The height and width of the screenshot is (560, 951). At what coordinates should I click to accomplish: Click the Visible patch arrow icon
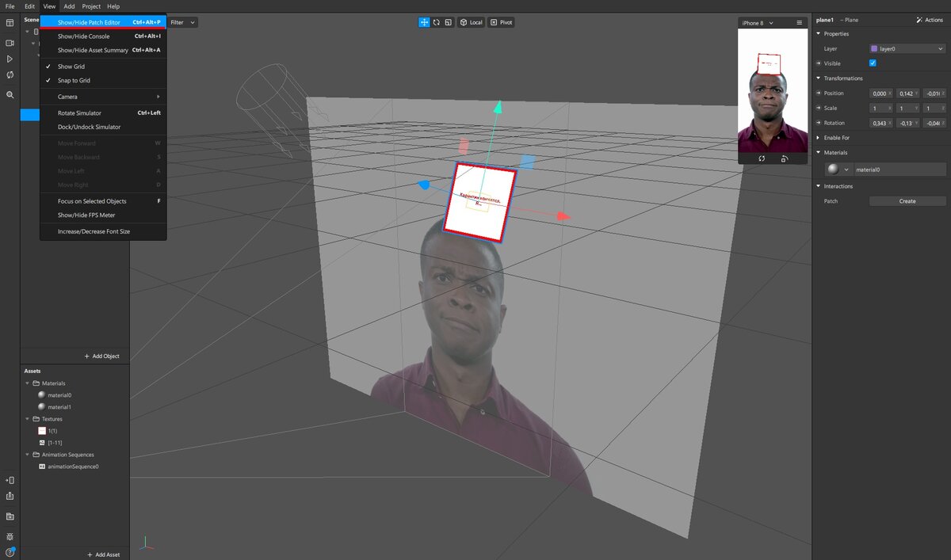click(819, 63)
